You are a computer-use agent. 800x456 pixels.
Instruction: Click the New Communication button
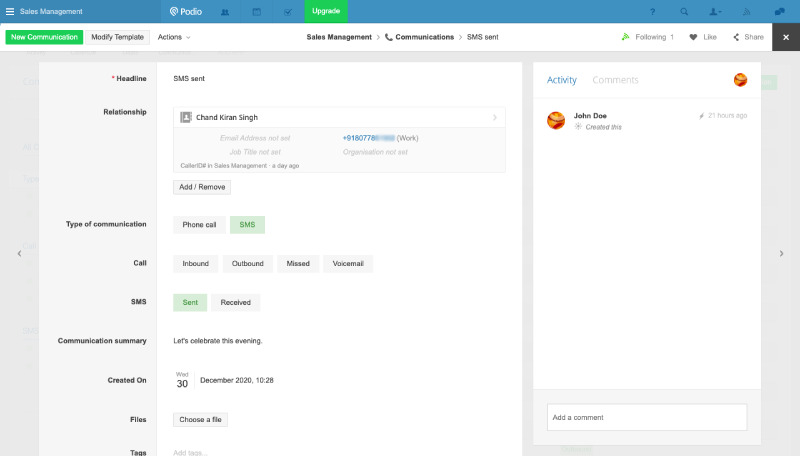[x=44, y=37]
